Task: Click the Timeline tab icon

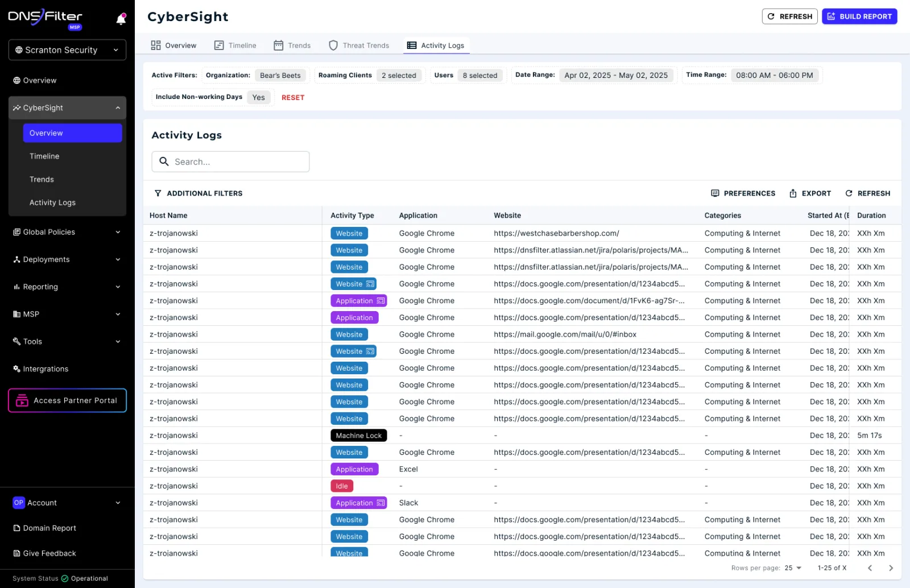Action: [x=219, y=45]
